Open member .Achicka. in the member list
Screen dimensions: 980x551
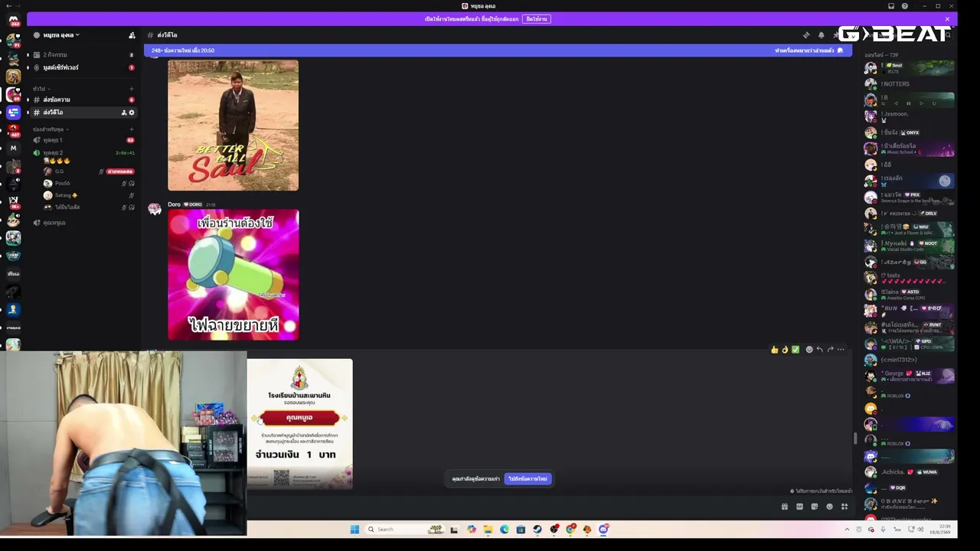pyautogui.click(x=910, y=472)
